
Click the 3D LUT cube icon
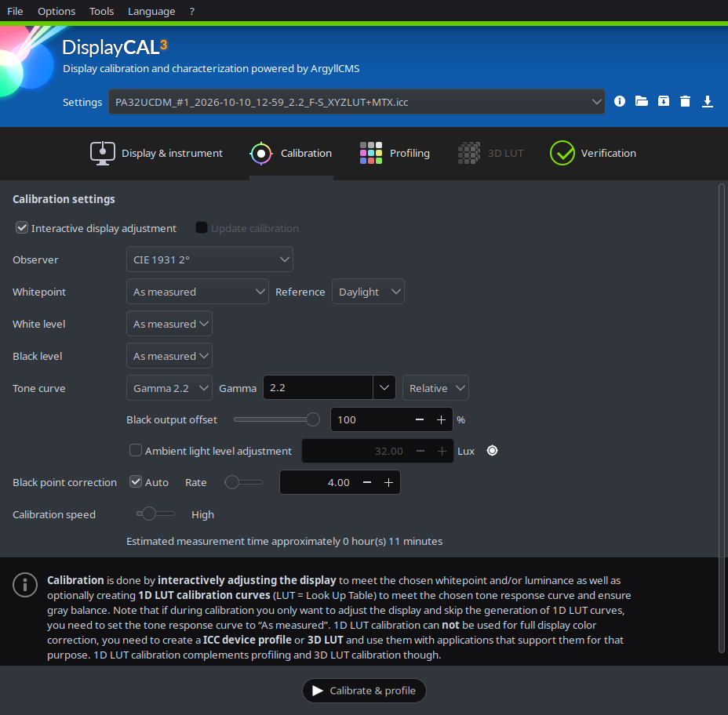click(x=469, y=153)
